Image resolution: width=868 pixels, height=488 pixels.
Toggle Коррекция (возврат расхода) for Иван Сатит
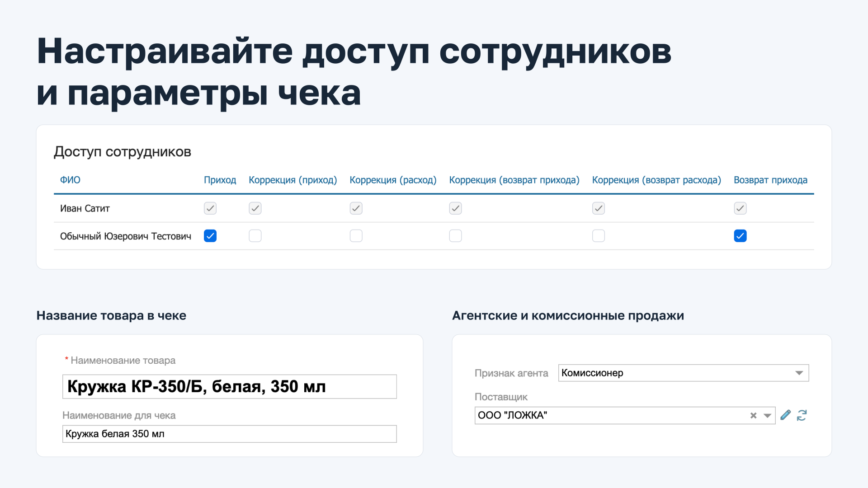[599, 208]
